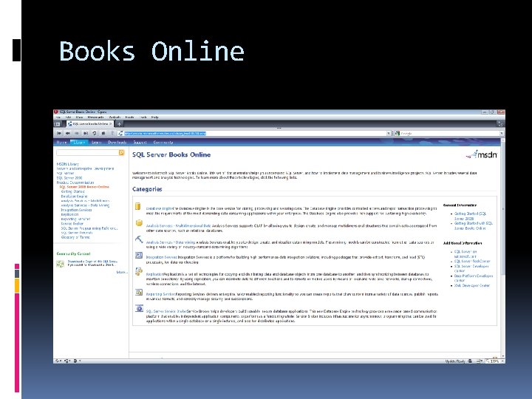Open Glossary of Terms in the sidebar tree
Screen dimensions: 532x399
click(75, 237)
